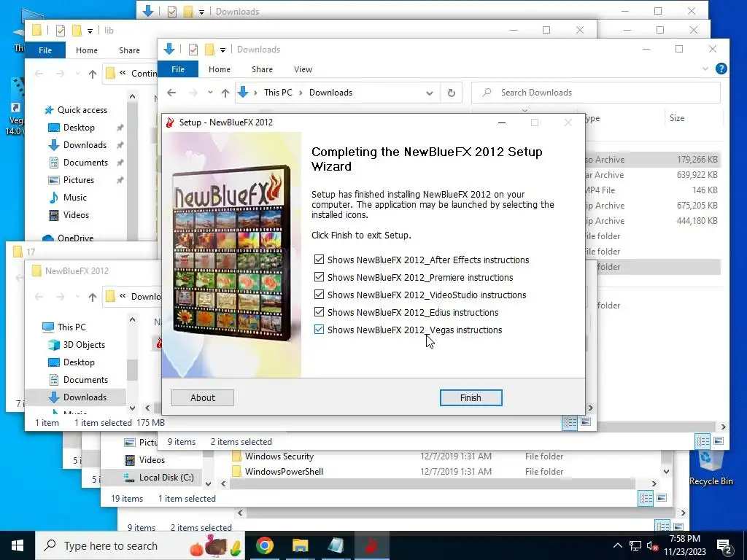Uncheck After Effects instructions checkbox
747x560 pixels.
click(x=319, y=260)
